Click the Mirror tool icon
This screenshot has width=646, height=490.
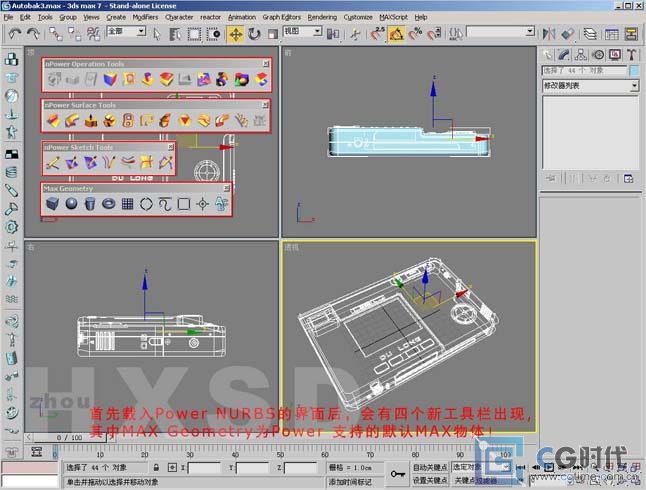[548, 34]
